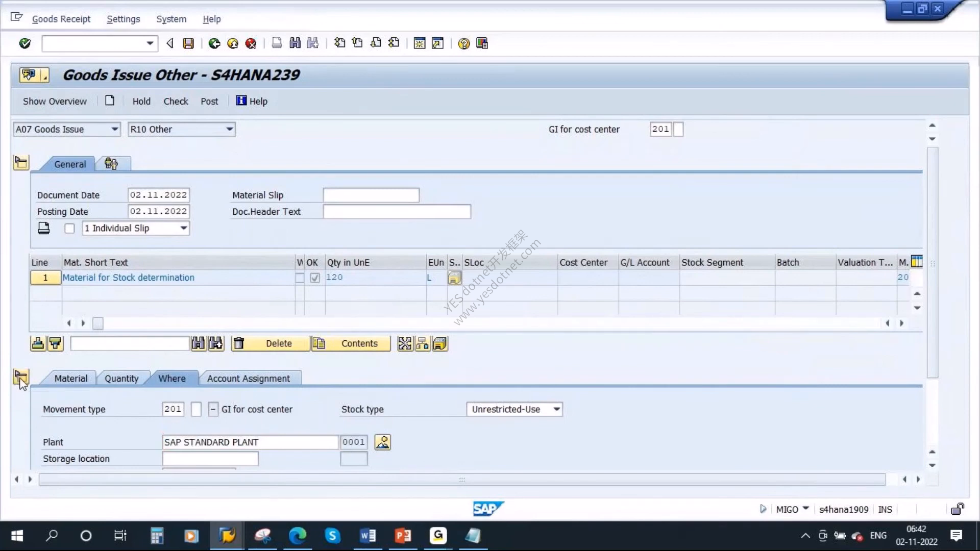This screenshot has height=551, width=980.
Task: Collapse the header data section toggle icon
Action: (x=21, y=163)
